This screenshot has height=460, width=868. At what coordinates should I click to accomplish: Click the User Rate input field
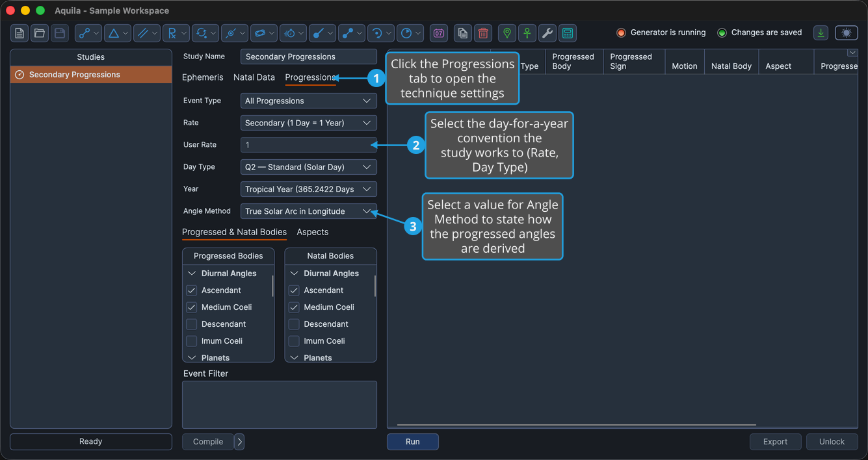click(308, 145)
